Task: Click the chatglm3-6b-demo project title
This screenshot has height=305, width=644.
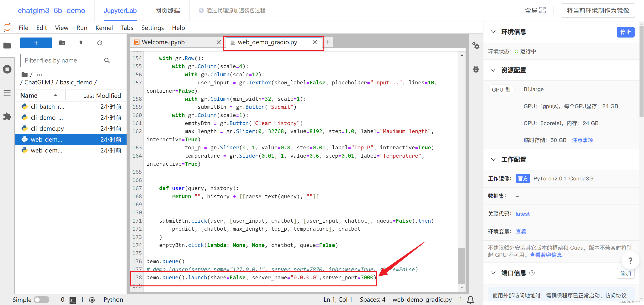Action: (51, 10)
